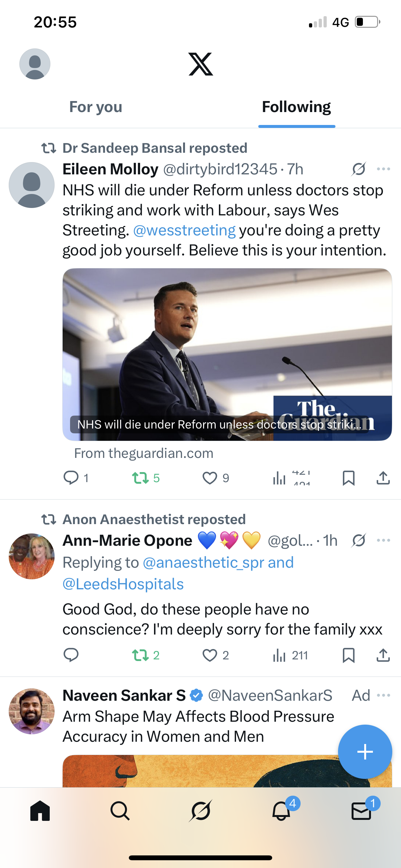This screenshot has height=868, width=401.
Task: Open the Notifications bell
Action: click(x=281, y=811)
